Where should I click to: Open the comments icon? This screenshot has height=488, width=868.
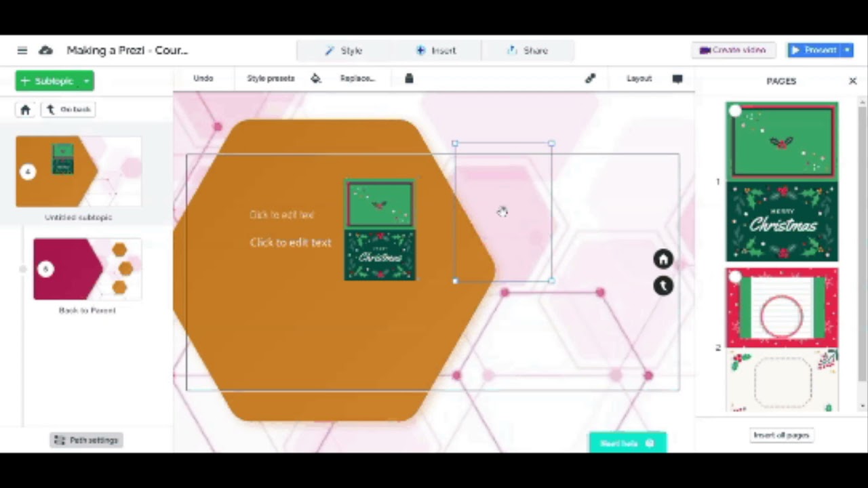point(677,78)
